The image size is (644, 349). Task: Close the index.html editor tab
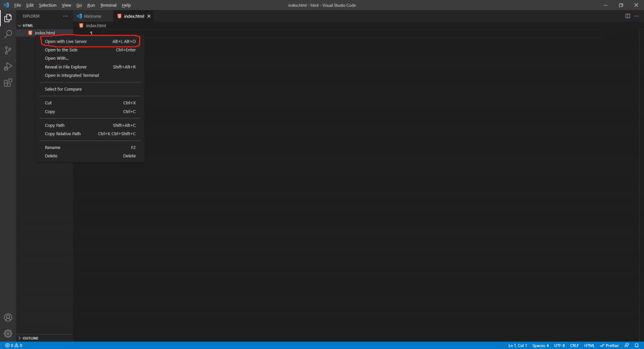148,16
